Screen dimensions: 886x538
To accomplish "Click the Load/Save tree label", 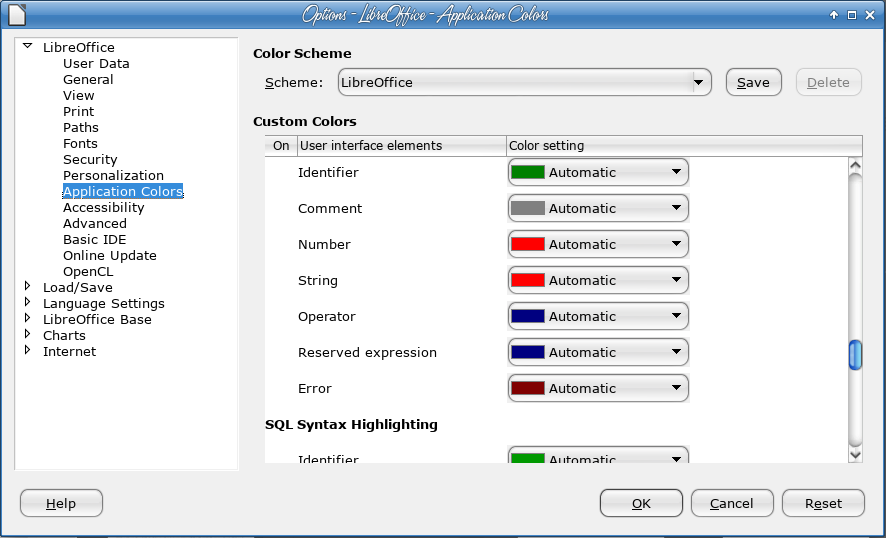I will point(78,288).
